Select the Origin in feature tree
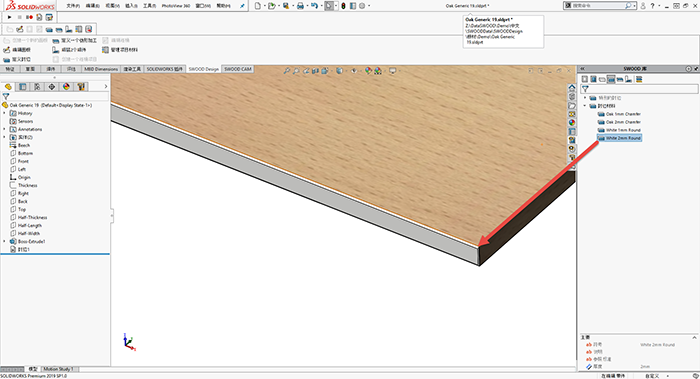 [20, 178]
